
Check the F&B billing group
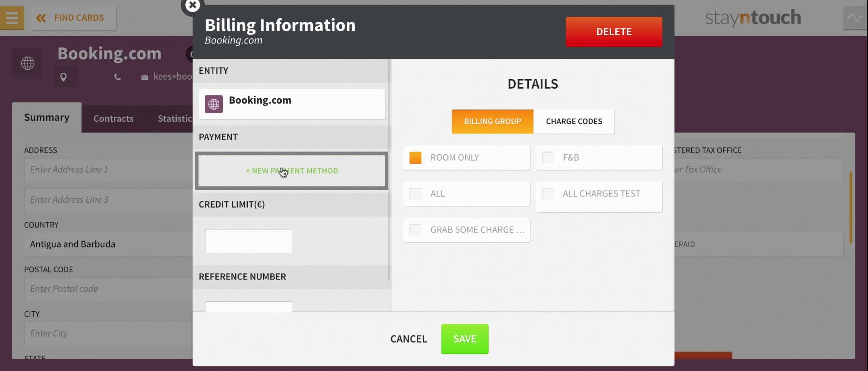click(548, 157)
